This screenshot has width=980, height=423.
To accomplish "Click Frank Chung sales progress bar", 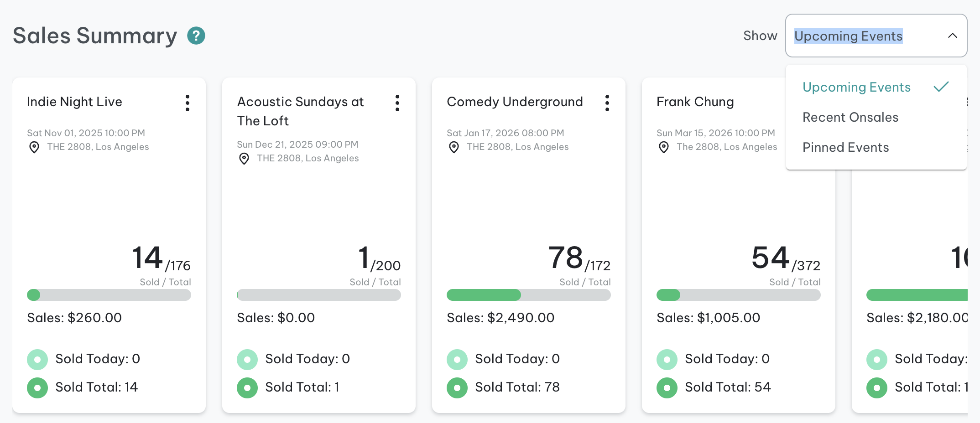I will [x=739, y=295].
